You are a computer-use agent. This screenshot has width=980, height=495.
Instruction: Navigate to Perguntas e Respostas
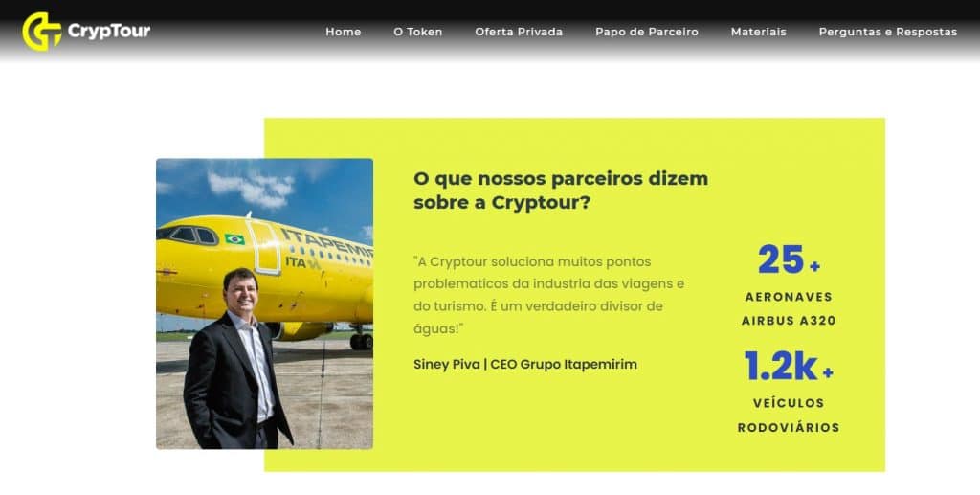[887, 32]
